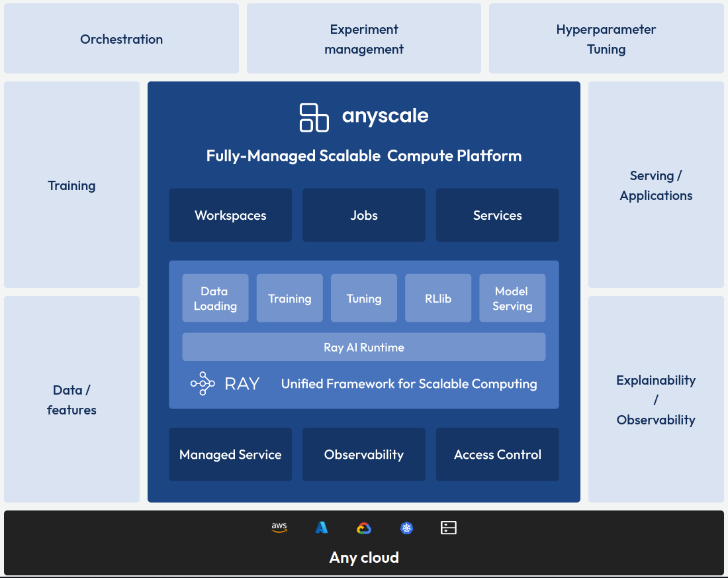The height and width of the screenshot is (578, 728).
Task: Select the RLlib tile
Action: pyautogui.click(x=438, y=298)
